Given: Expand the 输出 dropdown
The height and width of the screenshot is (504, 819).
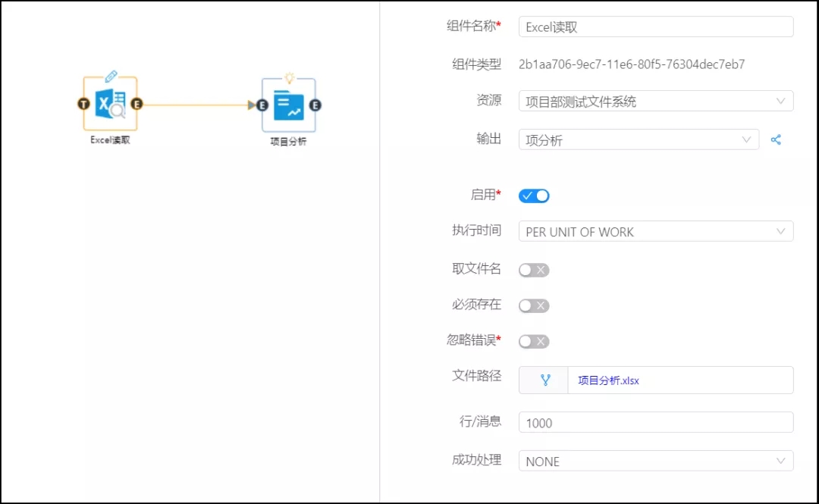Looking at the screenshot, I should point(638,140).
